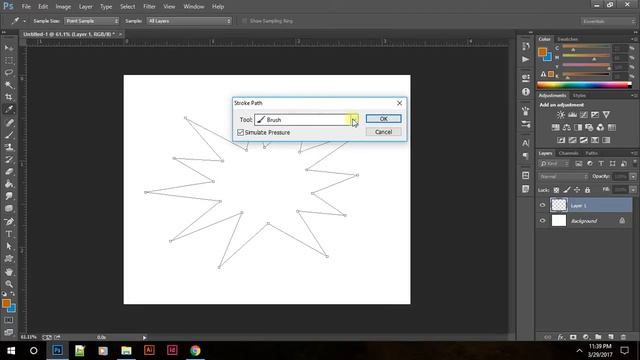Open the Essentials workspace dropdown
Image resolution: width=640 pixels, height=360 pixels.
[x=608, y=21]
